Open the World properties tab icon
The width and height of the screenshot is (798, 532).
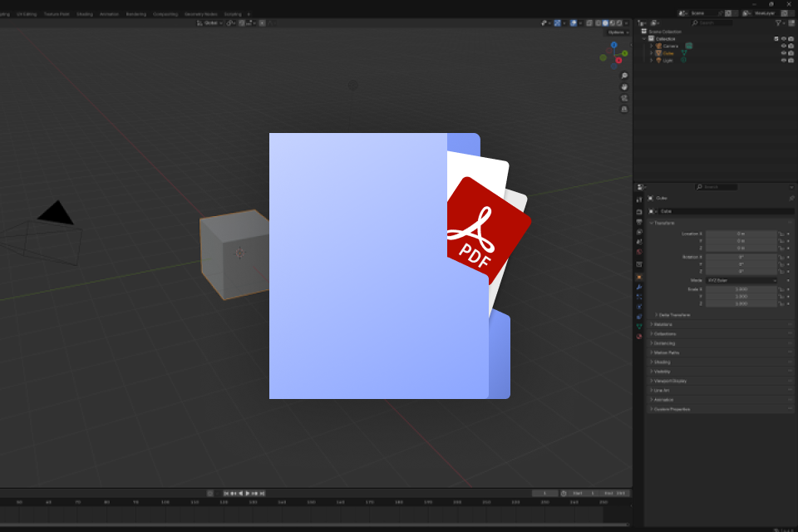coord(639,252)
